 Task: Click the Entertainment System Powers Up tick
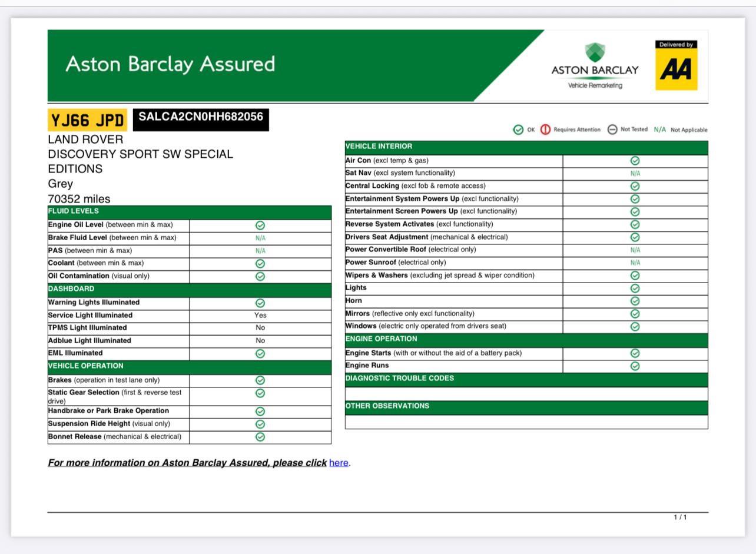pyautogui.click(x=635, y=199)
